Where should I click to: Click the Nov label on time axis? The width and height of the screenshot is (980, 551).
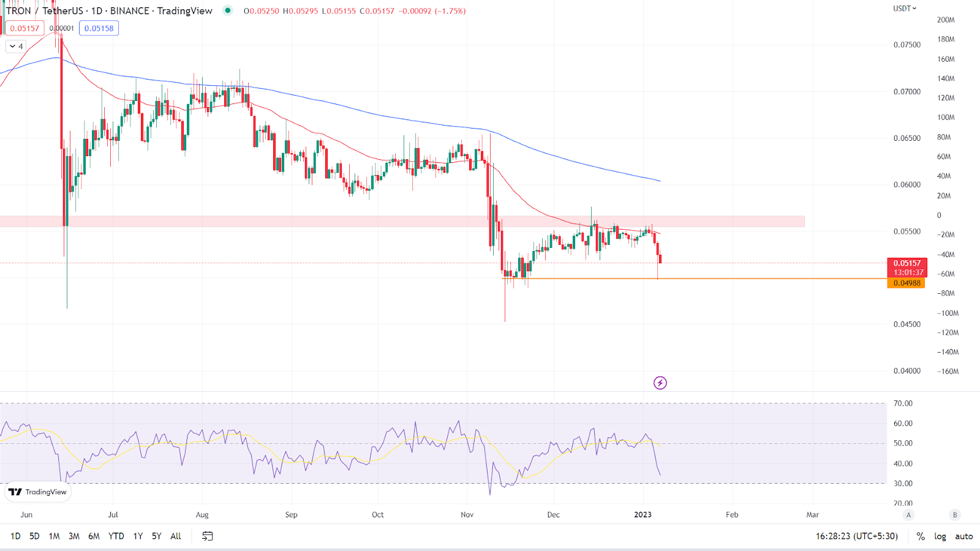pyautogui.click(x=467, y=515)
